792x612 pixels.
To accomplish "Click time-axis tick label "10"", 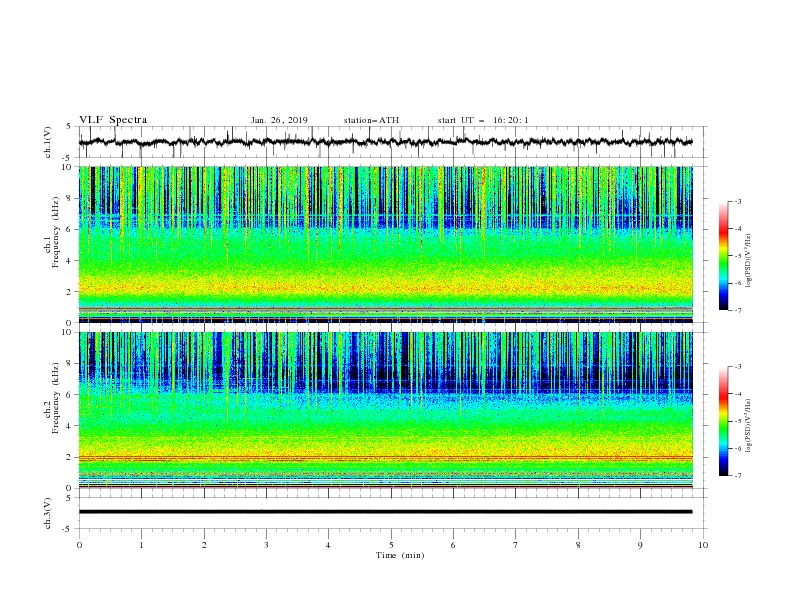I will click(703, 545).
